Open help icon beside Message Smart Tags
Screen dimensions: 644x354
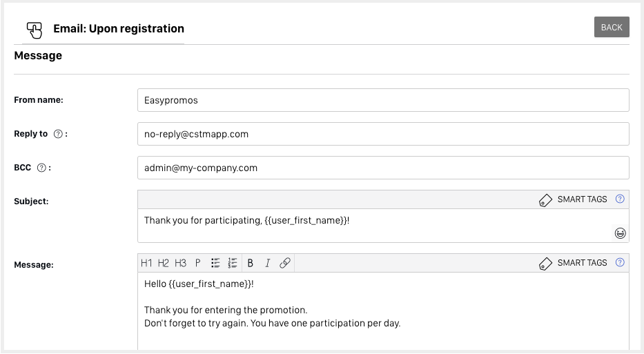pos(620,263)
